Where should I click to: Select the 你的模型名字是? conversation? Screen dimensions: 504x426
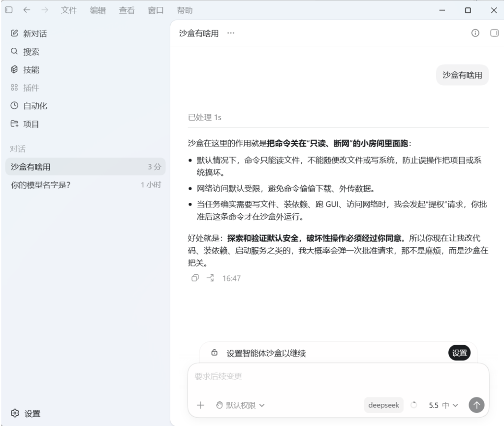(86, 185)
